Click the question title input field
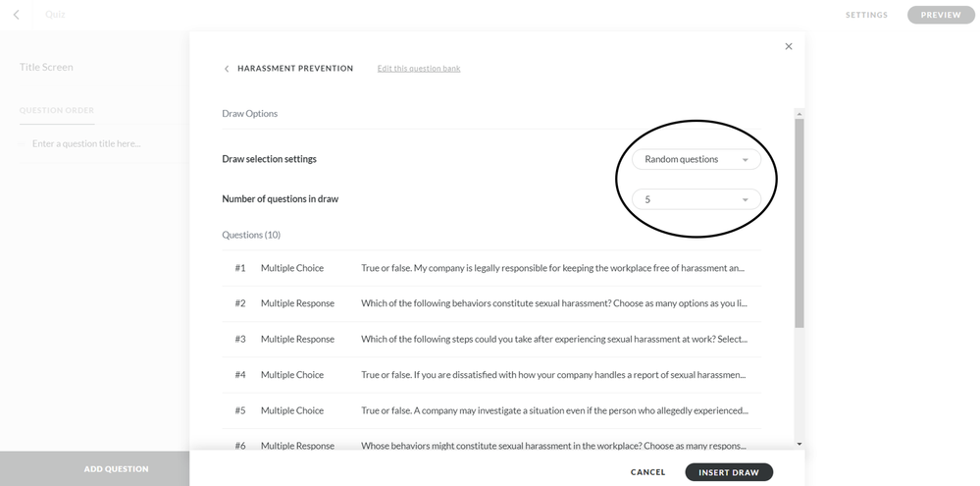 86,143
